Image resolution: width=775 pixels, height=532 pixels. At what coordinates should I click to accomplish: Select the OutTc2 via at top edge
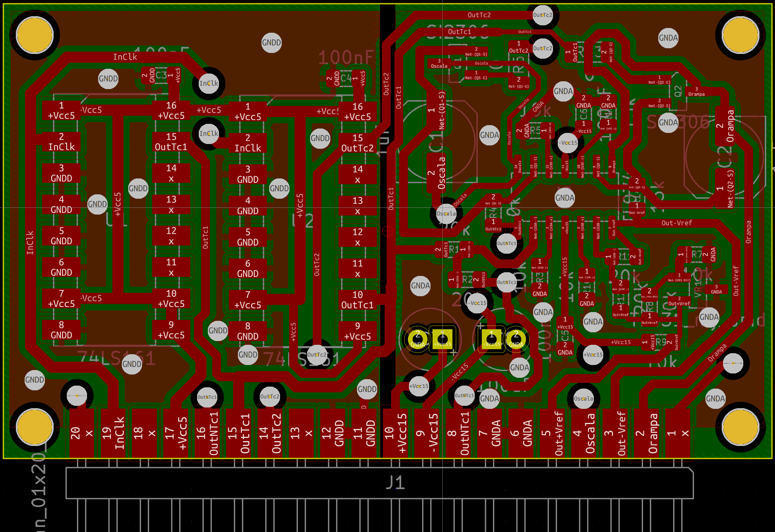tap(543, 15)
